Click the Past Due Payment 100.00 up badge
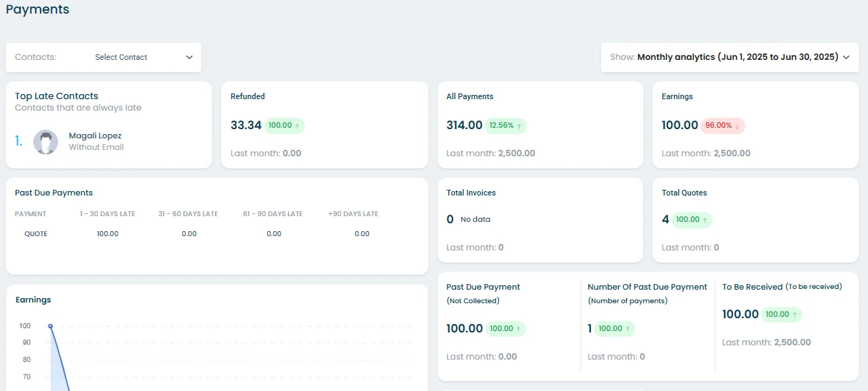 506,329
